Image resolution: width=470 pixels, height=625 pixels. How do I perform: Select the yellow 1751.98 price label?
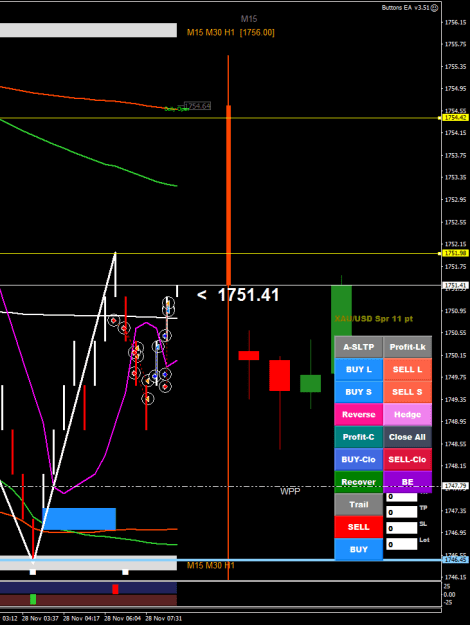455,253
